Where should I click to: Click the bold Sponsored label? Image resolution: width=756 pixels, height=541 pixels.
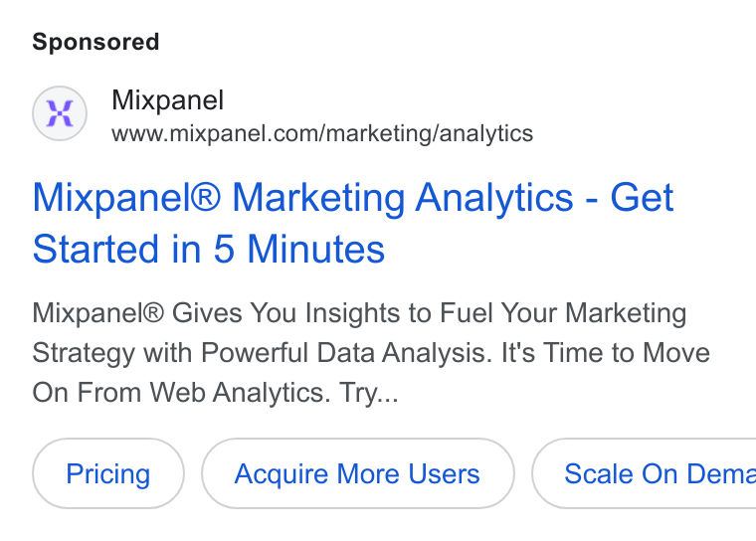pos(95,42)
